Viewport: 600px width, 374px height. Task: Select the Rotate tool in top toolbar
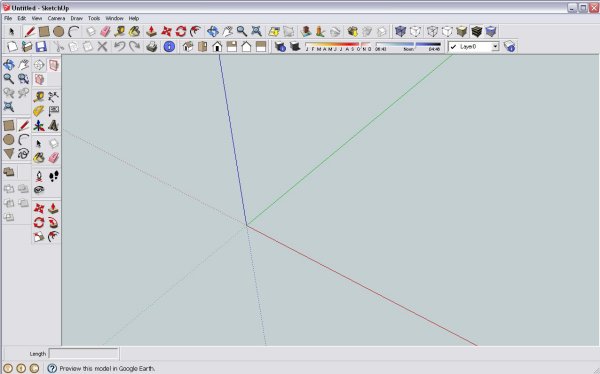tap(181, 31)
